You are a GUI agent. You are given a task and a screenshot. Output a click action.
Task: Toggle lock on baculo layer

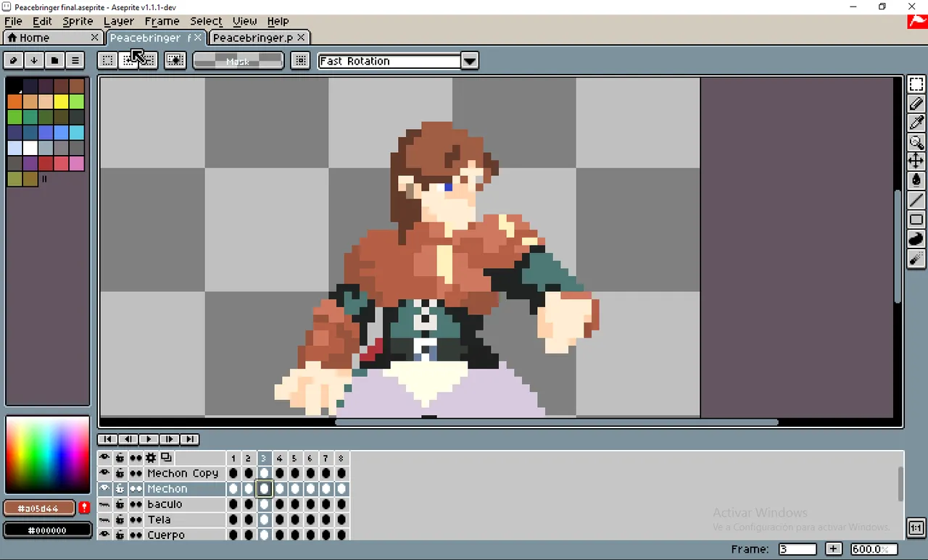(120, 504)
